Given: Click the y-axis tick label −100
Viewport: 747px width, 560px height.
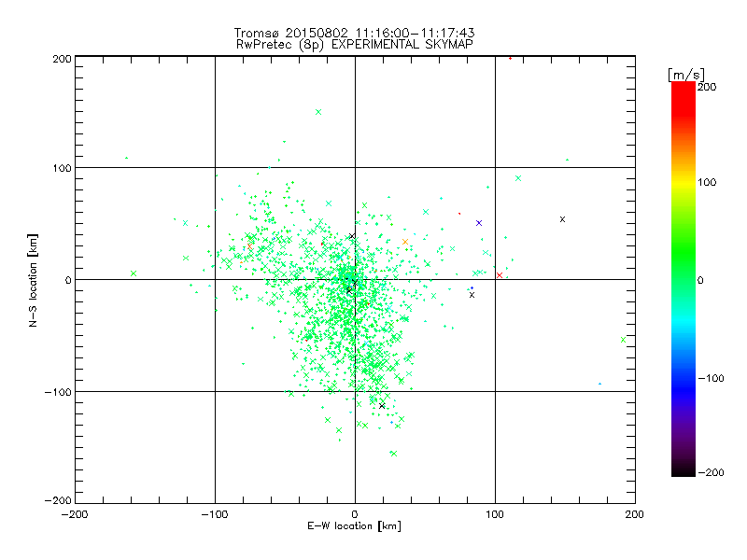Looking at the screenshot, I should pos(58,392).
